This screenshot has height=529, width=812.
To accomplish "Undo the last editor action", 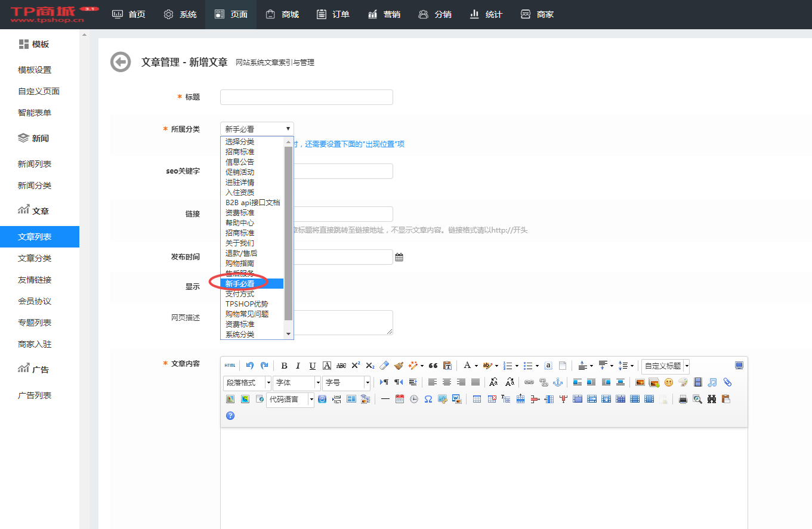I will 249,365.
